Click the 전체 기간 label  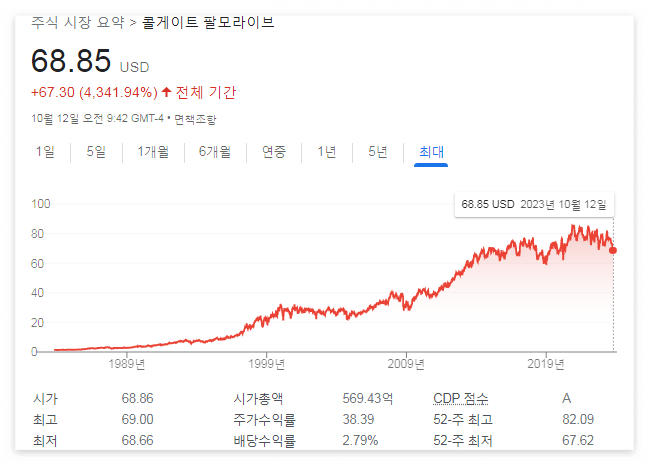click(206, 92)
